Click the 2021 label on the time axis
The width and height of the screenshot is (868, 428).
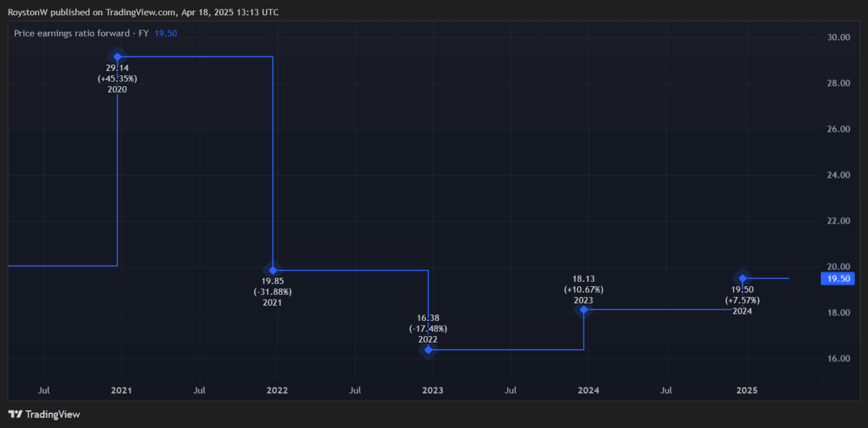(x=121, y=390)
